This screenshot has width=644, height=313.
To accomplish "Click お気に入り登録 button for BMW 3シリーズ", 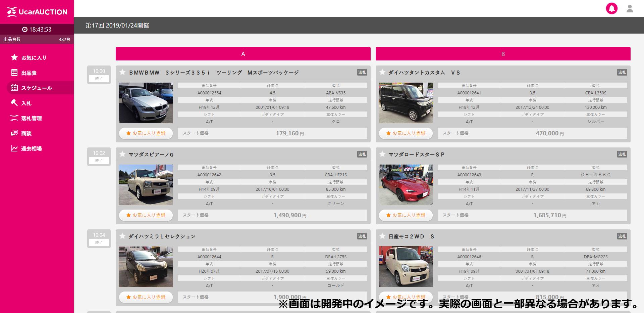I will [146, 133].
